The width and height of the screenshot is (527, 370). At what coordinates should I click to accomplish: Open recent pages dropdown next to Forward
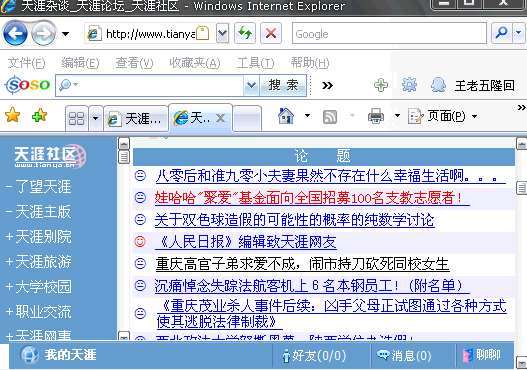coord(66,34)
